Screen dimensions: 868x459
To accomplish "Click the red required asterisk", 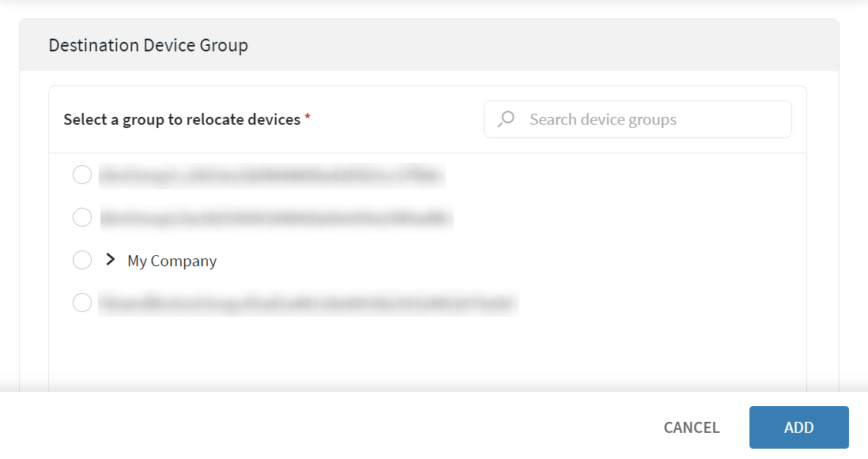I will coord(308,118).
